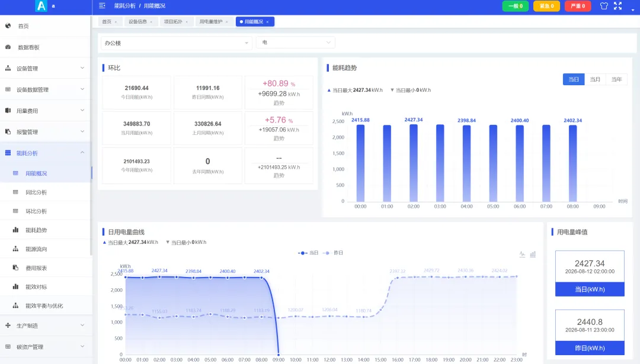Enter fullscreen via the expand icon

click(x=617, y=6)
